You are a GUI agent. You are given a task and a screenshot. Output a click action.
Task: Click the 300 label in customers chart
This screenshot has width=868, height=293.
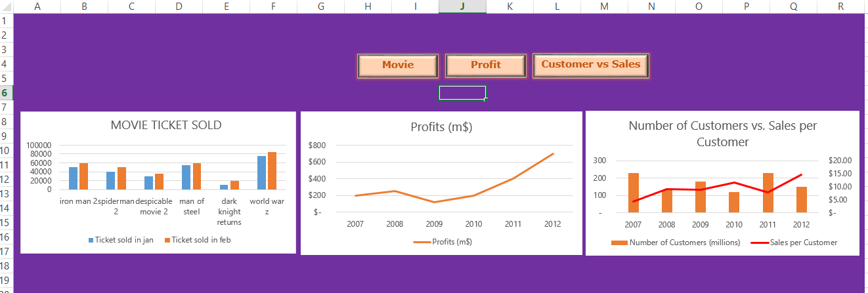click(599, 160)
